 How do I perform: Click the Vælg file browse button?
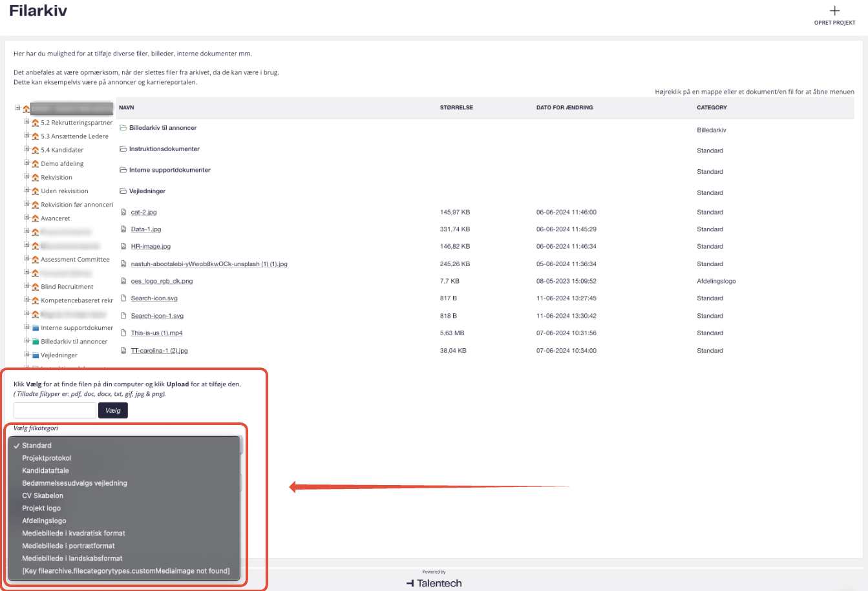pyautogui.click(x=113, y=410)
